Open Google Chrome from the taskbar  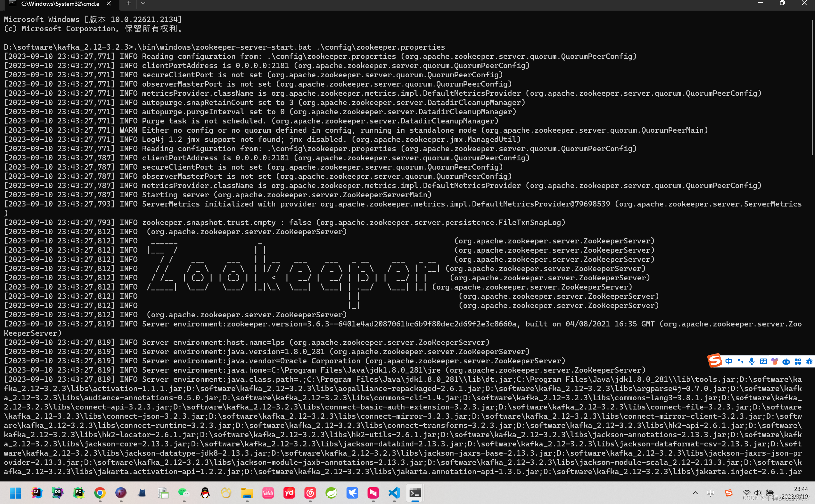pos(100,493)
